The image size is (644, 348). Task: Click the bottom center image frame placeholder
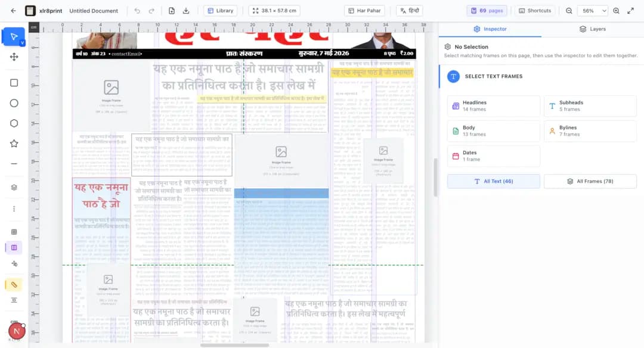point(255,320)
